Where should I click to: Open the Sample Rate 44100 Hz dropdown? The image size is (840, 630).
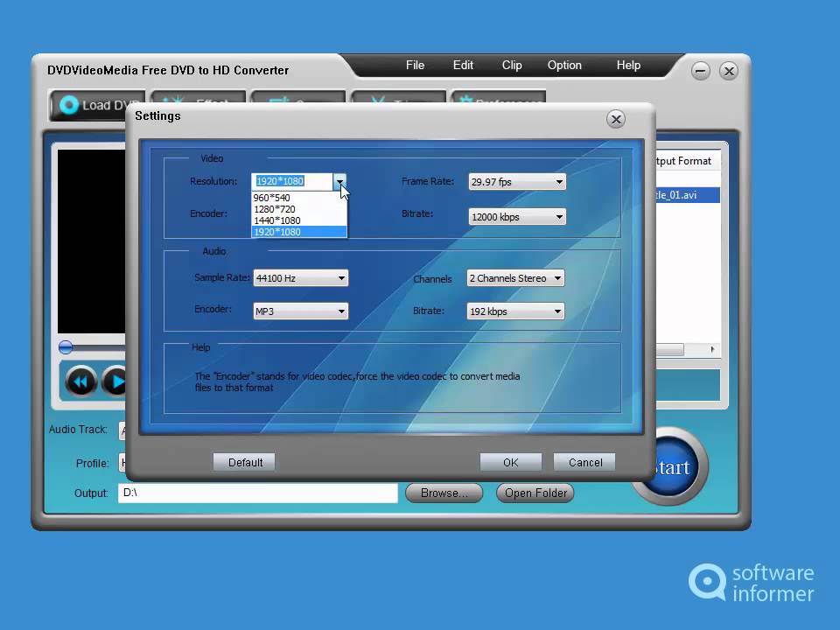300,278
